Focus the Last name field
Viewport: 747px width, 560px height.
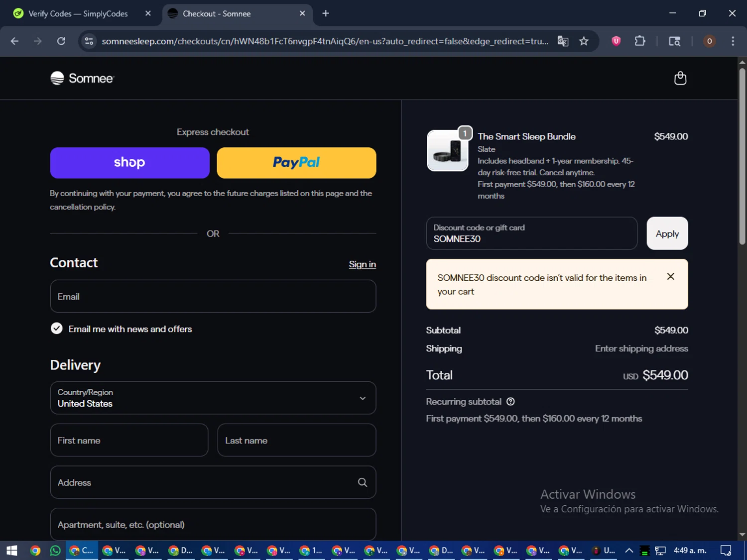297,440
